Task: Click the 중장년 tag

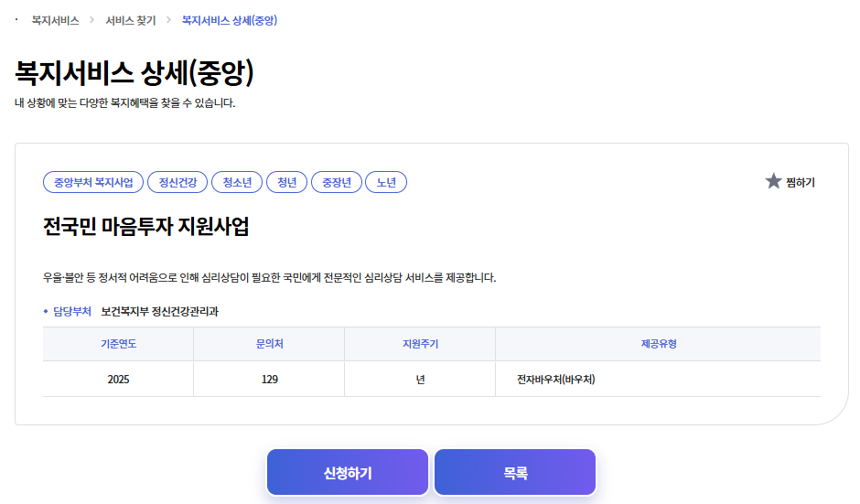Action: tap(337, 182)
